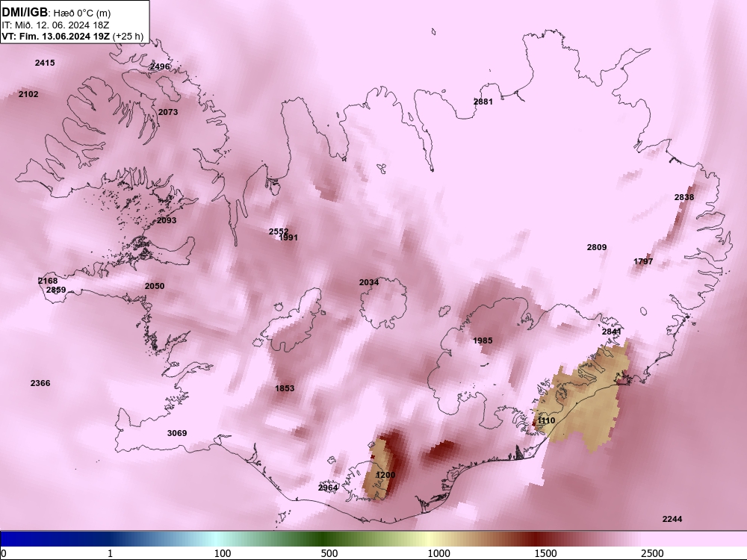Select the 2964 value label
Screen dimensions: 747x560
tap(328, 488)
